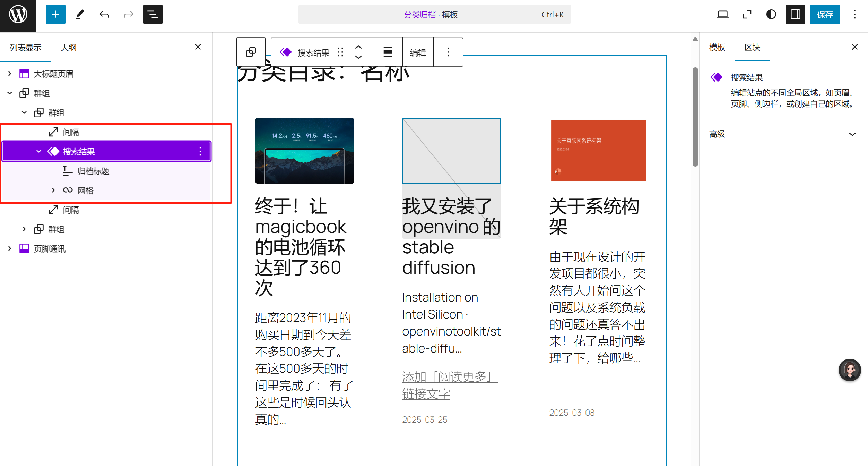Click the WordPress logo icon

pyautogui.click(x=18, y=15)
